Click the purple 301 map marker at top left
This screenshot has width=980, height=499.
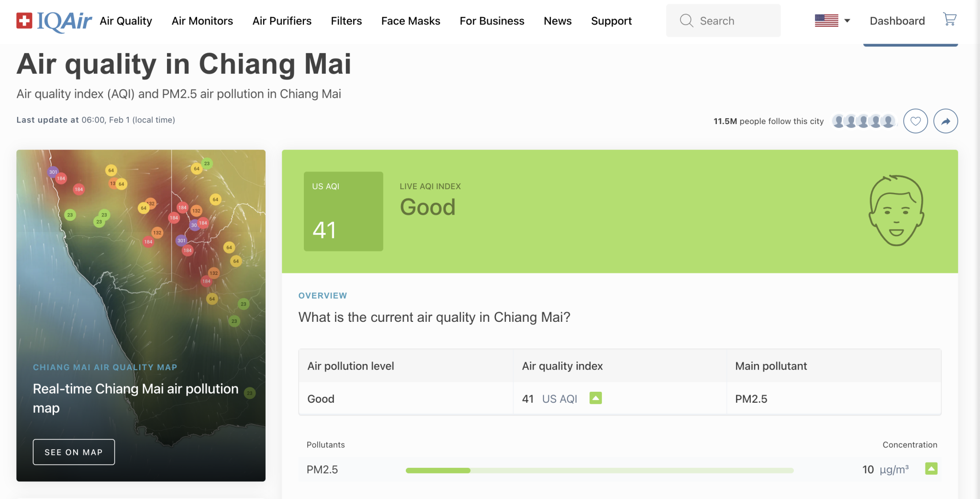coord(53,172)
